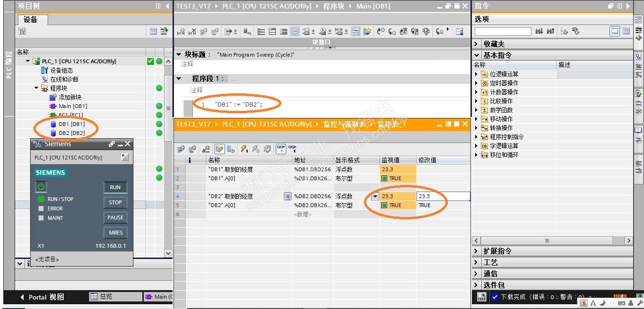
Task: Click the tag browse icon on DB2 row 4
Action: tap(287, 196)
